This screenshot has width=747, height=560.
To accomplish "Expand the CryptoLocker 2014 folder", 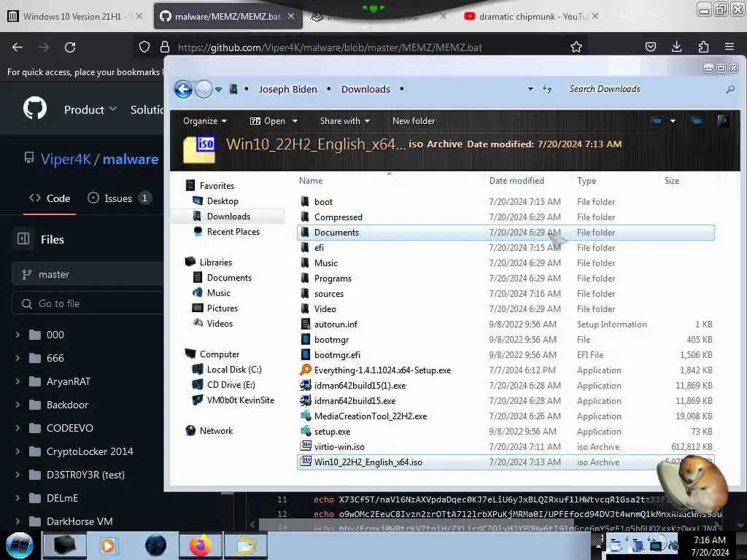I will tap(18, 451).
